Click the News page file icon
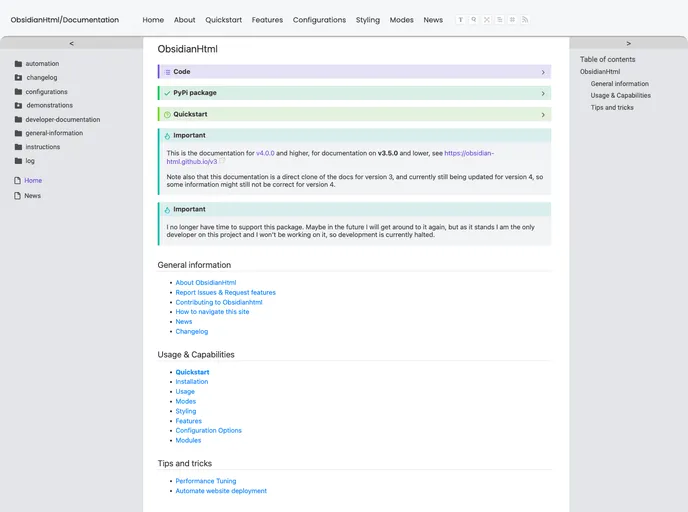This screenshot has height=512, width=688. click(x=18, y=196)
